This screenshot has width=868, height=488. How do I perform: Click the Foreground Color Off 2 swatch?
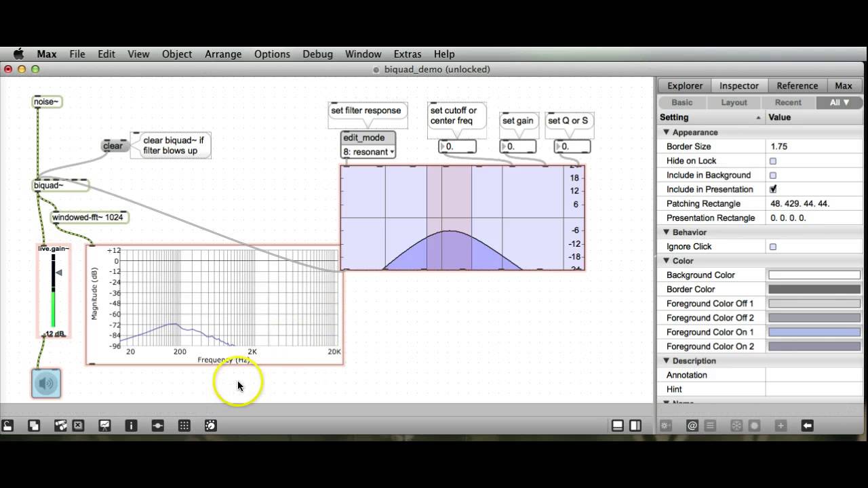[814, 318]
